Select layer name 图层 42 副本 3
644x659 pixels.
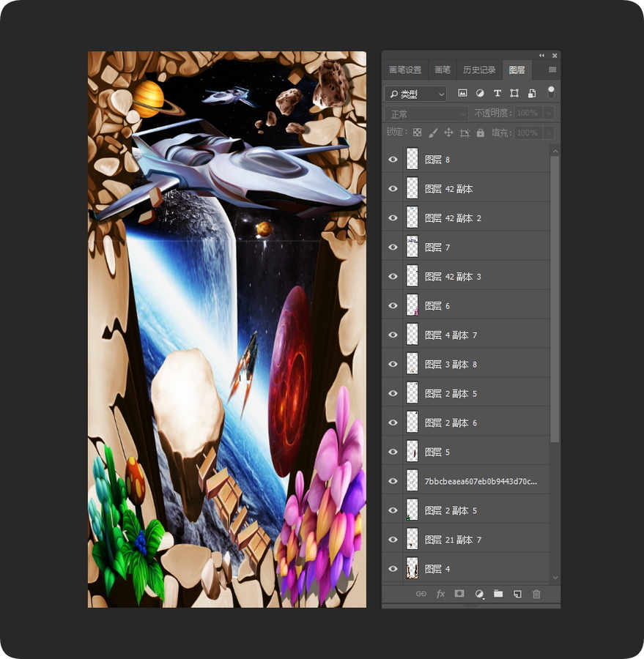[453, 277]
